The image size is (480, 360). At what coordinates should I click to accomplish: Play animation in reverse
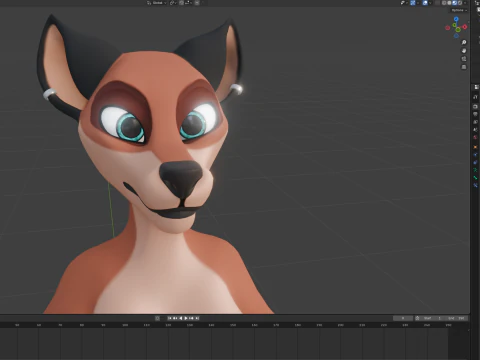pos(181,318)
